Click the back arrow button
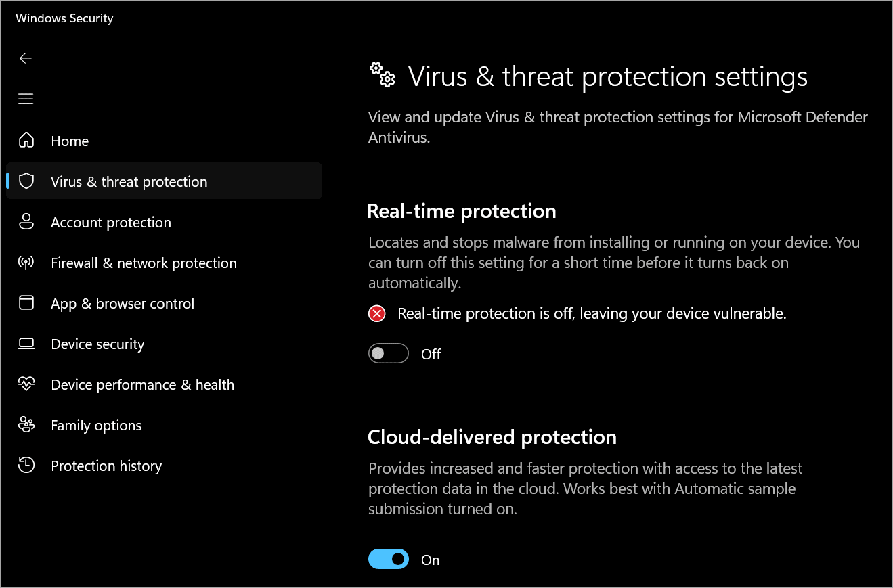The height and width of the screenshot is (588, 893). coord(26,58)
